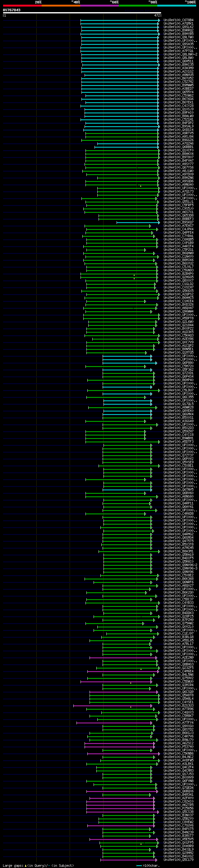
Task: Click the AV767843 query label
Action: coord(12,10)
